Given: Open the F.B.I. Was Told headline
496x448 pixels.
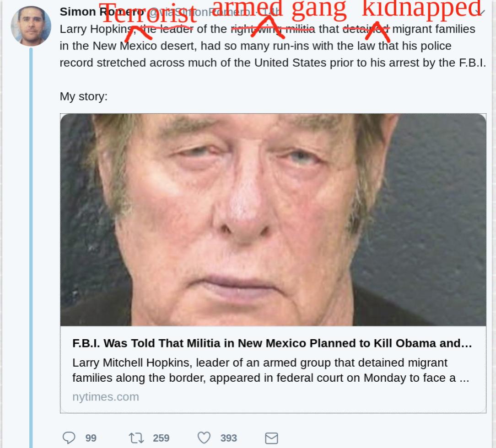Looking at the screenshot, I should point(272,343).
